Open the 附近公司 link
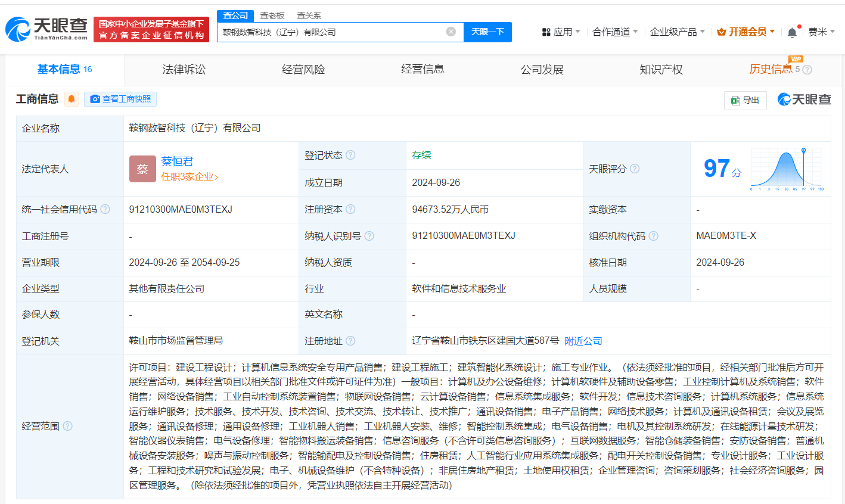The width and height of the screenshot is (845, 504). coord(583,341)
